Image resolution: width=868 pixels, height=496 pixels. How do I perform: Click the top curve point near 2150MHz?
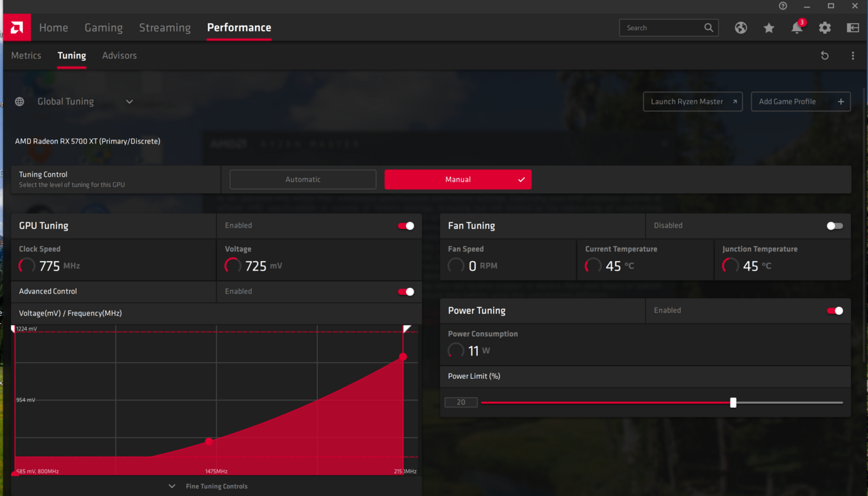403,356
